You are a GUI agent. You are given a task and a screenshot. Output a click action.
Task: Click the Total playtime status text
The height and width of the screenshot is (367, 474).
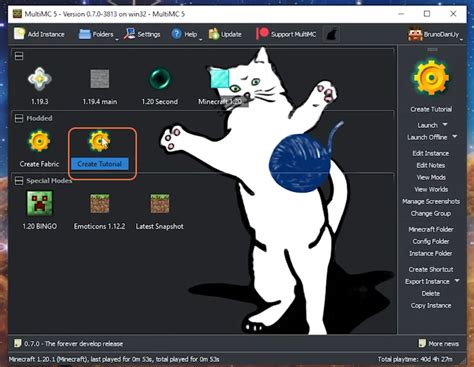[415, 359]
